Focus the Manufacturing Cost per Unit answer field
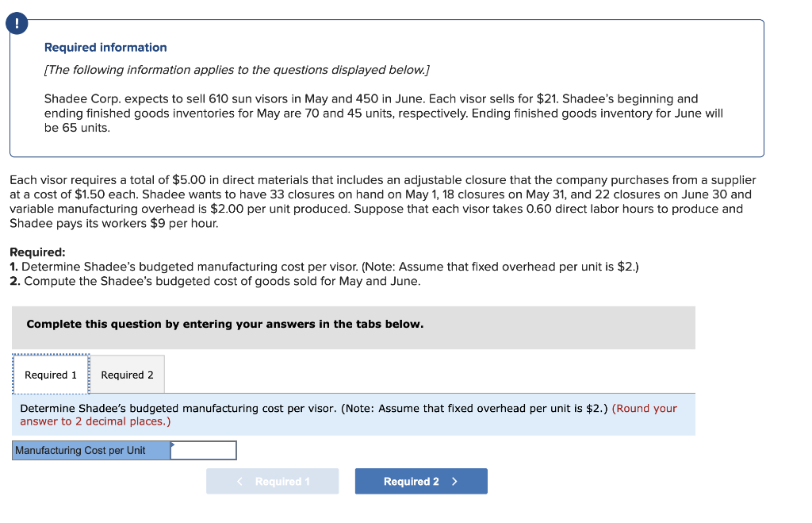The height and width of the screenshot is (523, 812). 204,451
